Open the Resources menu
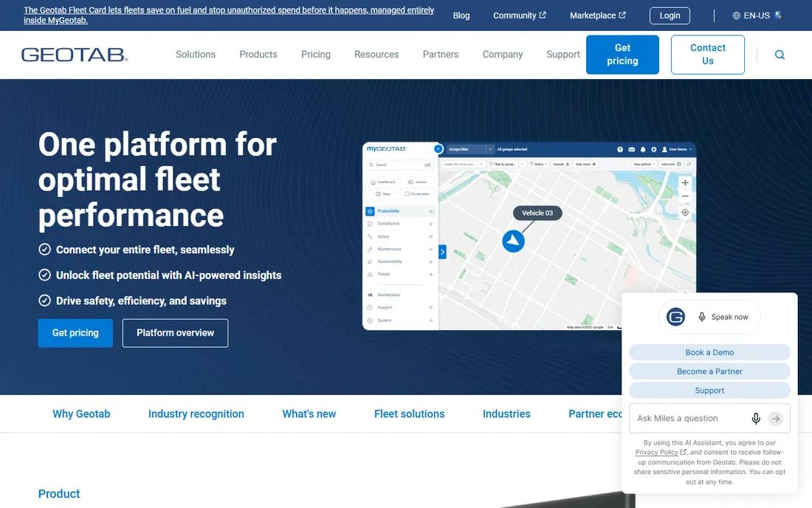The image size is (812, 508). [x=376, y=55]
